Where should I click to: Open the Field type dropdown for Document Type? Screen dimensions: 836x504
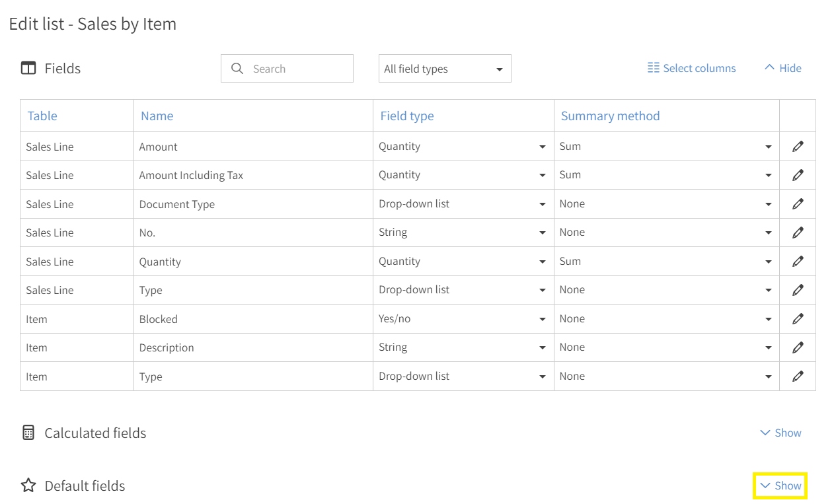pos(542,203)
